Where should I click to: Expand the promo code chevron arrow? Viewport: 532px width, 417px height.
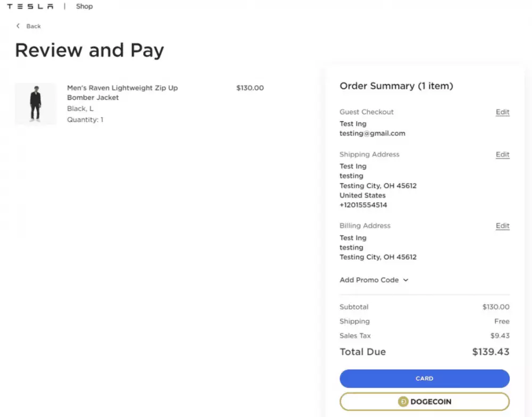(x=406, y=280)
